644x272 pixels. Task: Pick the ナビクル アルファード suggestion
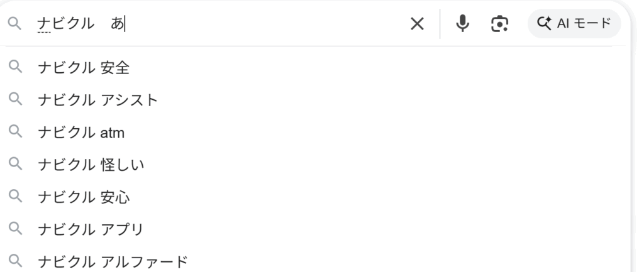[113, 261]
